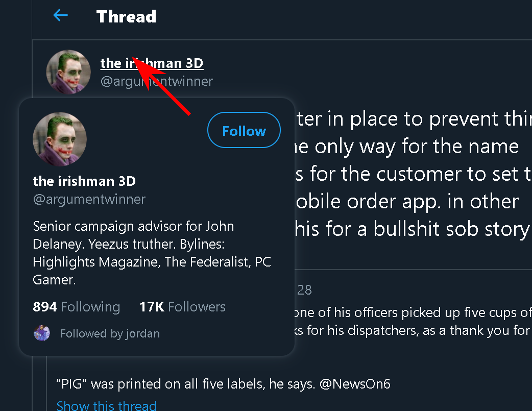The height and width of the screenshot is (411, 532).
Task: Click the quoted tweet date ending in 28
Action: (x=304, y=291)
